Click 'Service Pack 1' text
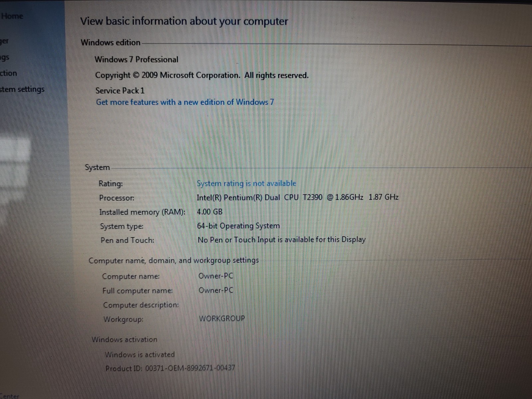The image size is (532, 399). tap(120, 90)
